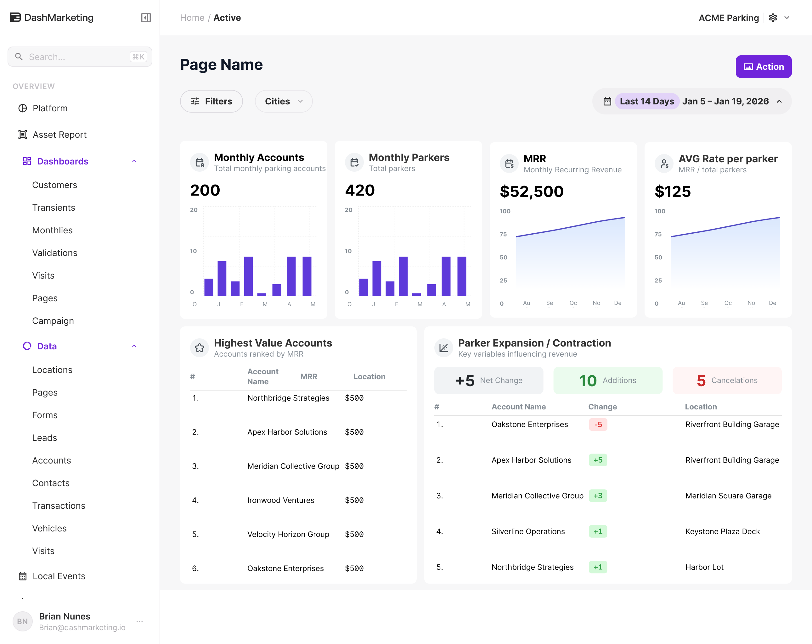Image resolution: width=812 pixels, height=644 pixels.
Task: Click the Home breadcrumb link
Action: pyautogui.click(x=192, y=18)
